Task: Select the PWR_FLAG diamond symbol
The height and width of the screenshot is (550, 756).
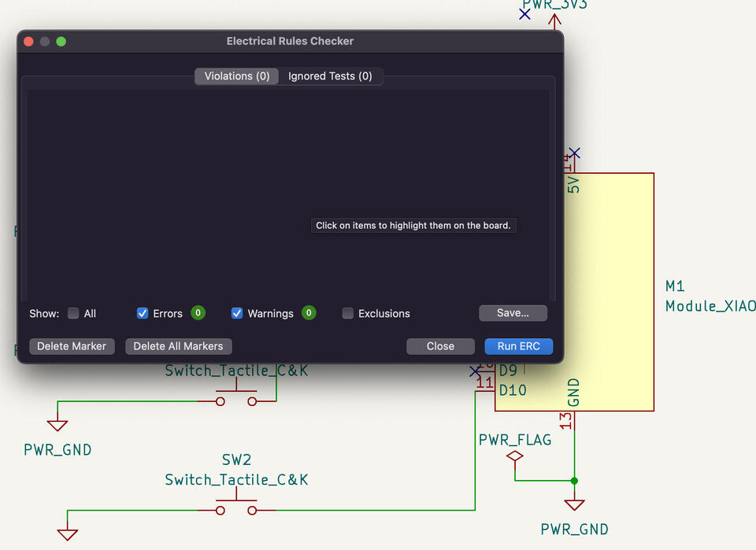Action: pyautogui.click(x=515, y=456)
